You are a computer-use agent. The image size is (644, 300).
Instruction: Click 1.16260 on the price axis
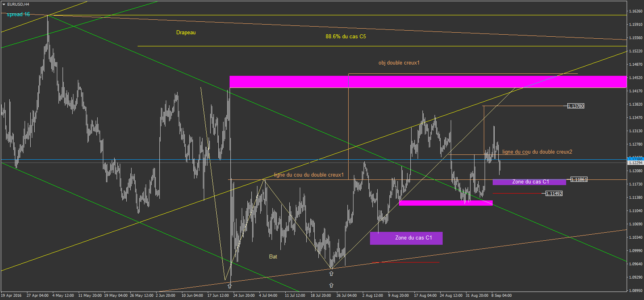click(x=636, y=11)
